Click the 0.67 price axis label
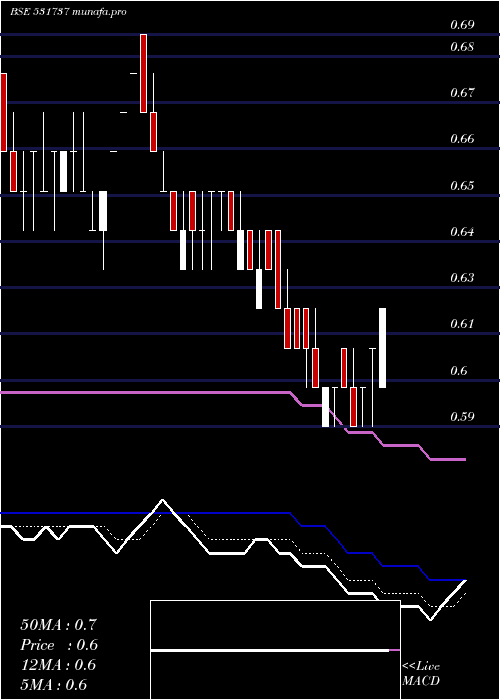 coord(462,93)
